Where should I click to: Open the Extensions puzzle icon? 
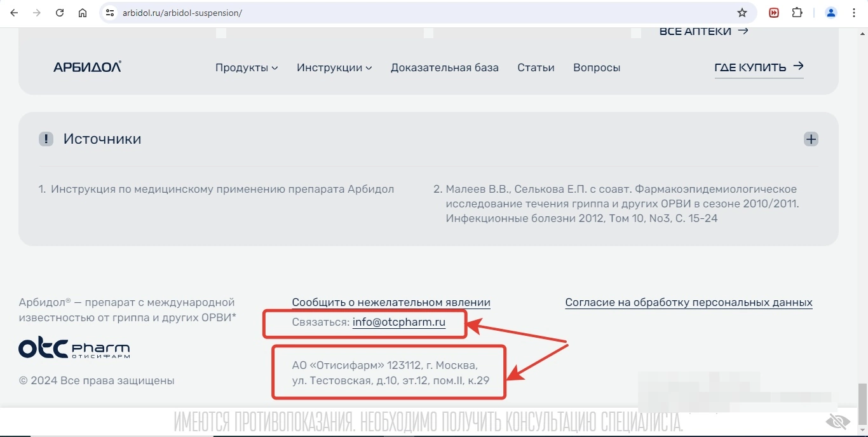click(x=797, y=13)
